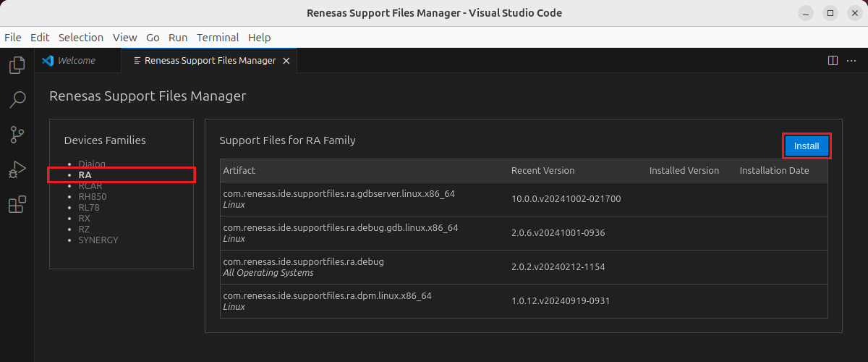
Task: Select the Dialog device family
Action: point(92,164)
